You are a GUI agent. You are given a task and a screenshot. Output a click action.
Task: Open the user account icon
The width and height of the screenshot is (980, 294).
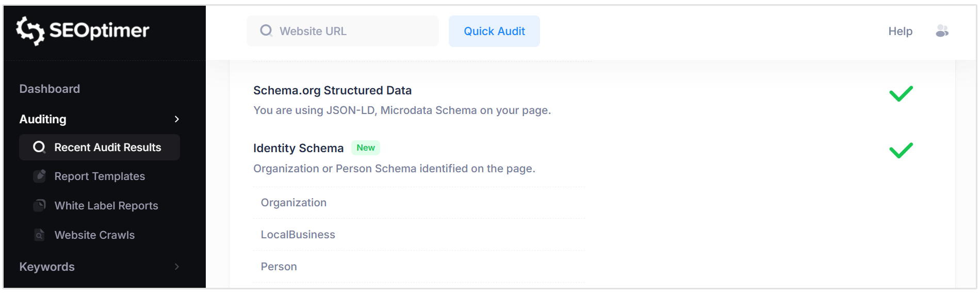[942, 31]
